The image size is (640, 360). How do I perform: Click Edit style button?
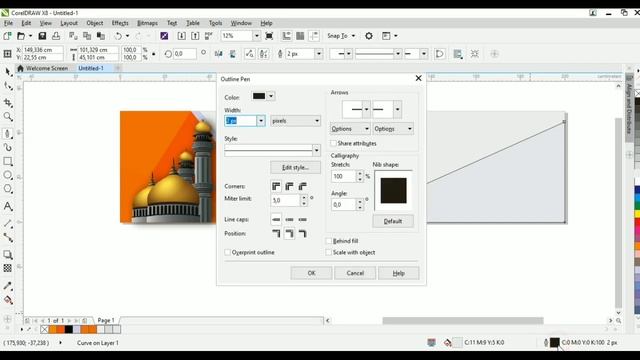click(x=296, y=167)
